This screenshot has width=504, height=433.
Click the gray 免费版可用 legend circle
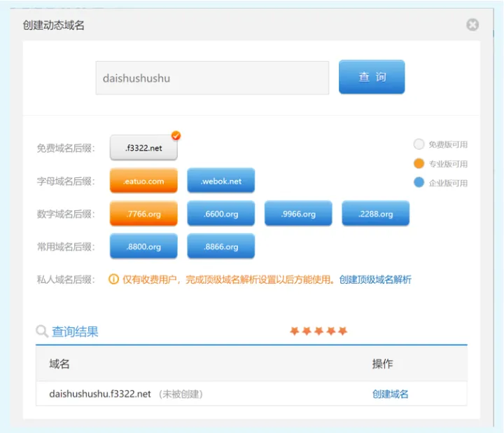[x=419, y=144]
